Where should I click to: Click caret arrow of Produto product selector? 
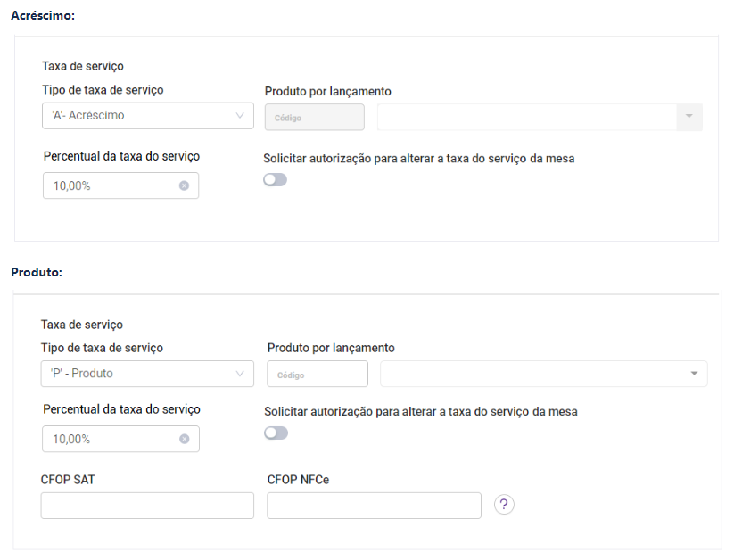click(x=694, y=374)
